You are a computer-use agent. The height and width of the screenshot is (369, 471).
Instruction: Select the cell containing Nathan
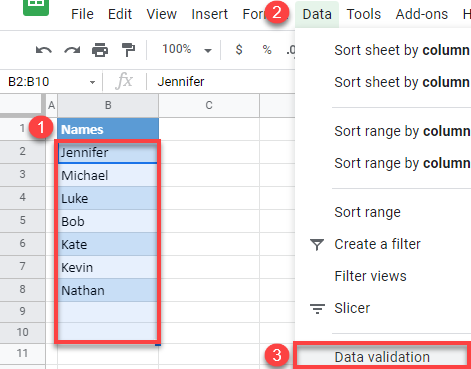[x=108, y=290]
